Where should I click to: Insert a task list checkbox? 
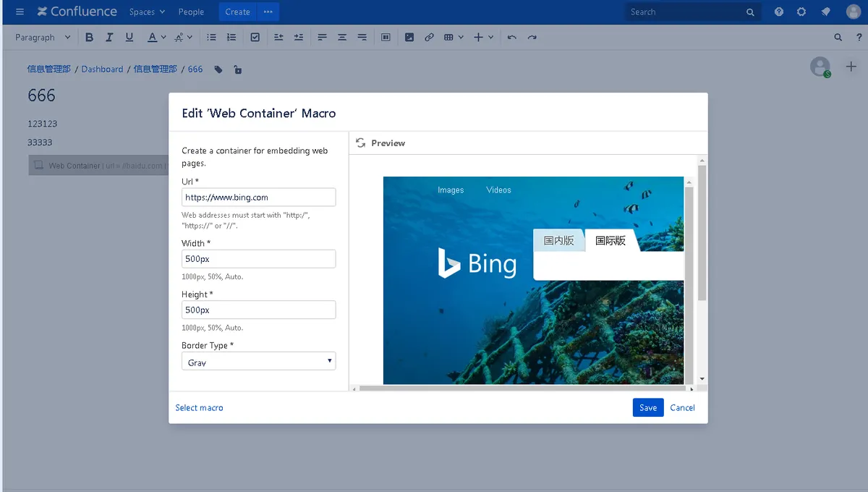pyautogui.click(x=255, y=37)
